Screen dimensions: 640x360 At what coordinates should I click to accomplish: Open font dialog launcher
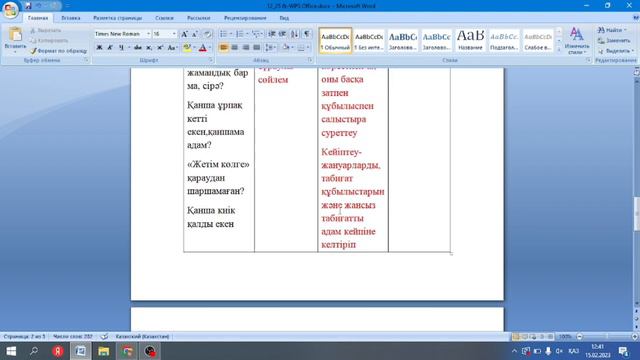211,60
